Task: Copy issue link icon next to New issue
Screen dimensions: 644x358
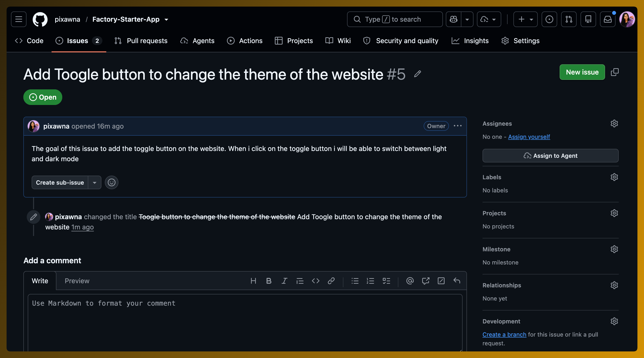Action: click(x=615, y=72)
